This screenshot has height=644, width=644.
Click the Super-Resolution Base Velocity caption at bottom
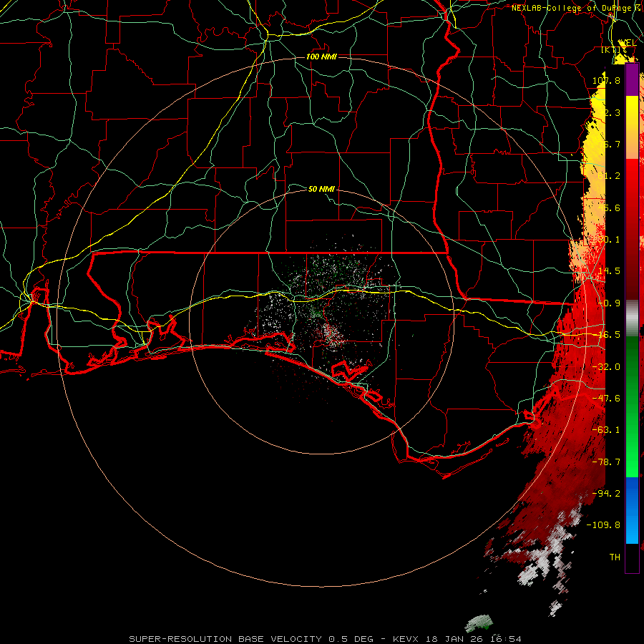[326, 639]
